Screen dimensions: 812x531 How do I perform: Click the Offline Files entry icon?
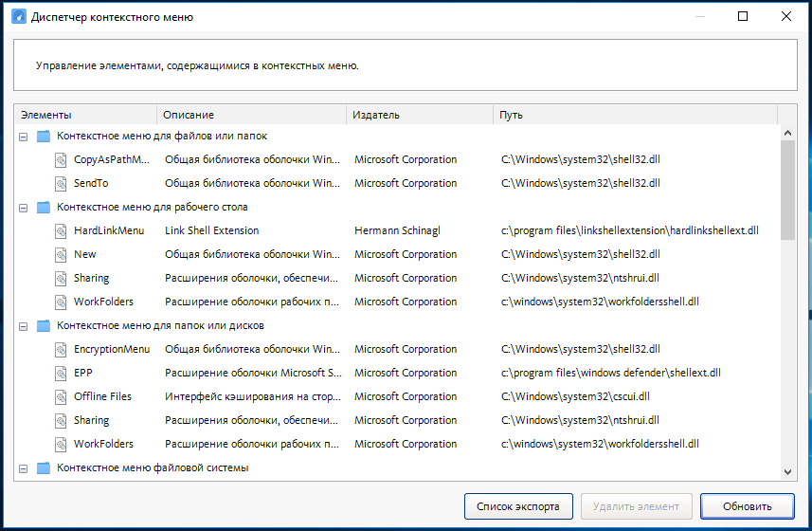(x=61, y=396)
